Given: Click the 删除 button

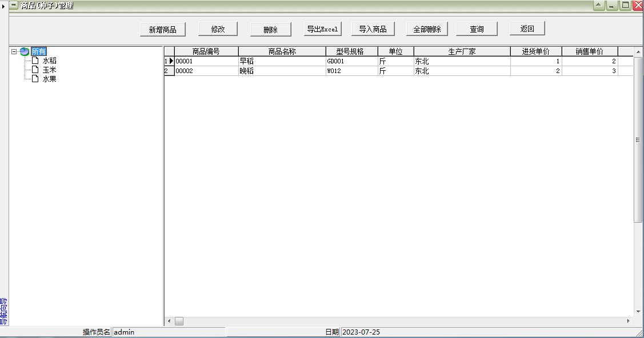Looking at the screenshot, I should click(x=271, y=30).
